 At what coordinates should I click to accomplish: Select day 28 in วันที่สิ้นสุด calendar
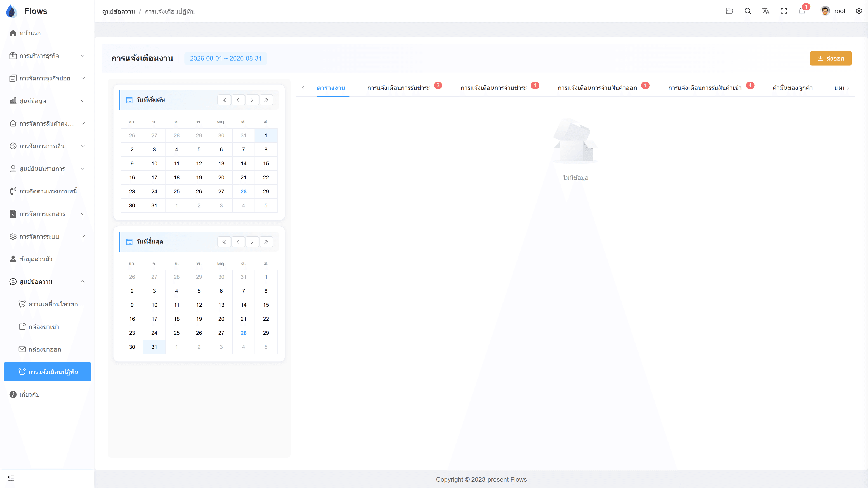click(x=244, y=333)
